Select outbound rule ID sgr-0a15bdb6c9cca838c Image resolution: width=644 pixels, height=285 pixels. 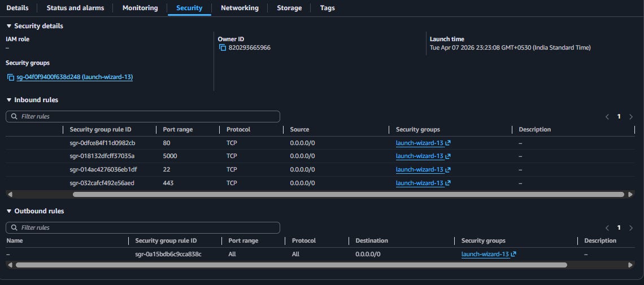click(168, 255)
